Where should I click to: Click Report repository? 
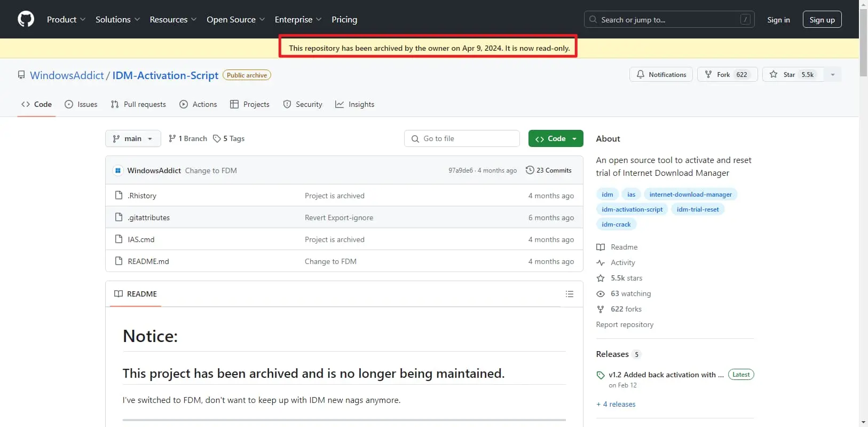pyautogui.click(x=625, y=324)
